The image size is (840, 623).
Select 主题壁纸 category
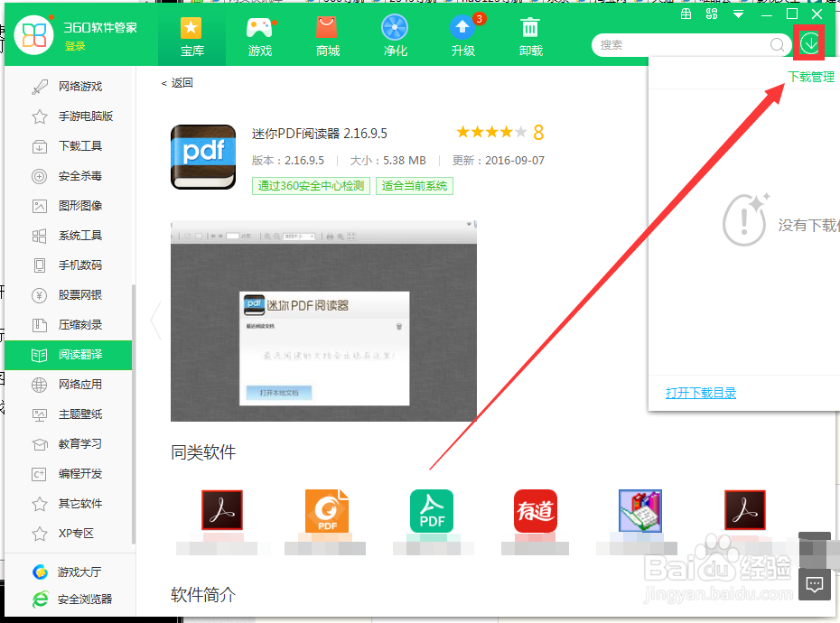(x=68, y=414)
